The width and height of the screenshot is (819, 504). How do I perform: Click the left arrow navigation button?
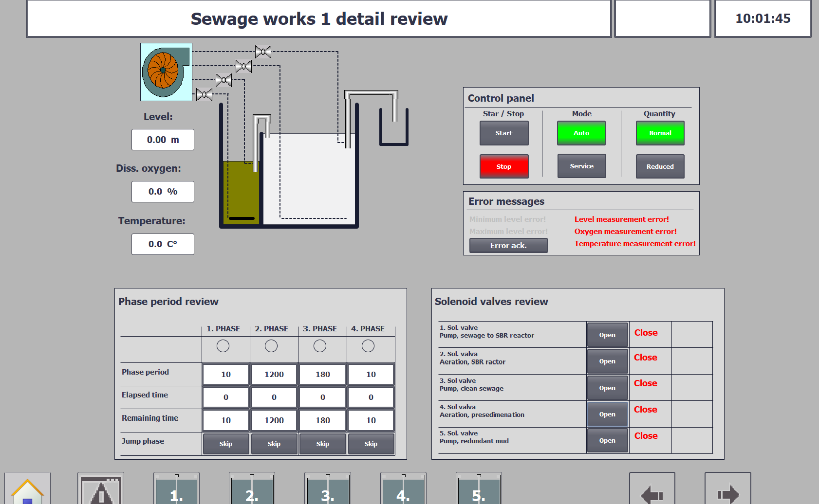[x=652, y=492]
